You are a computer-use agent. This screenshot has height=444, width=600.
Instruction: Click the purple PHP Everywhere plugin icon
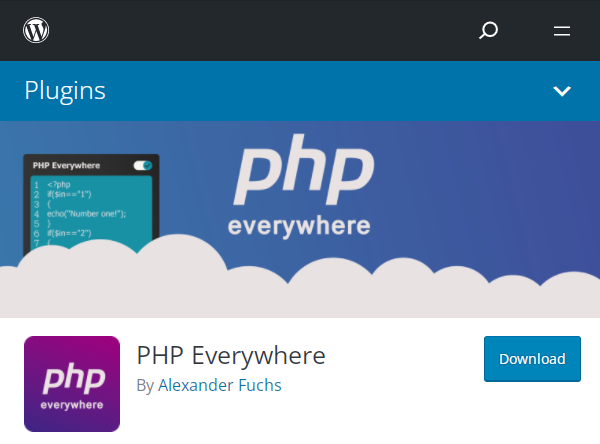point(72,384)
